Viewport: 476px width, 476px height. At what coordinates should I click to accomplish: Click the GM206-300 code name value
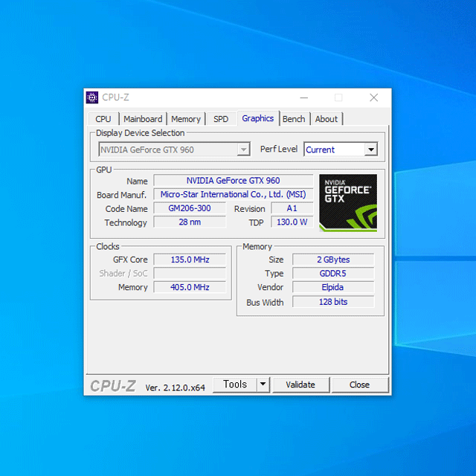(x=190, y=208)
